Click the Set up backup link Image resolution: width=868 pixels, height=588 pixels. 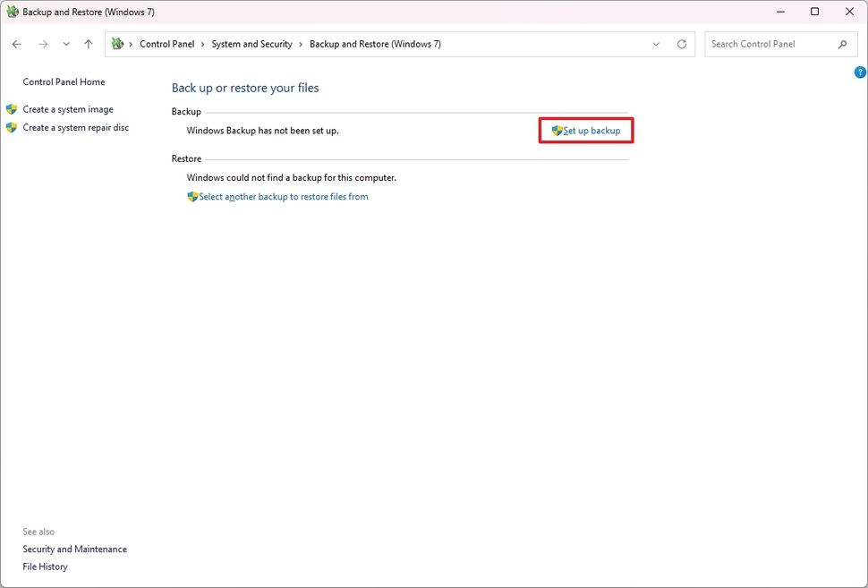point(590,130)
